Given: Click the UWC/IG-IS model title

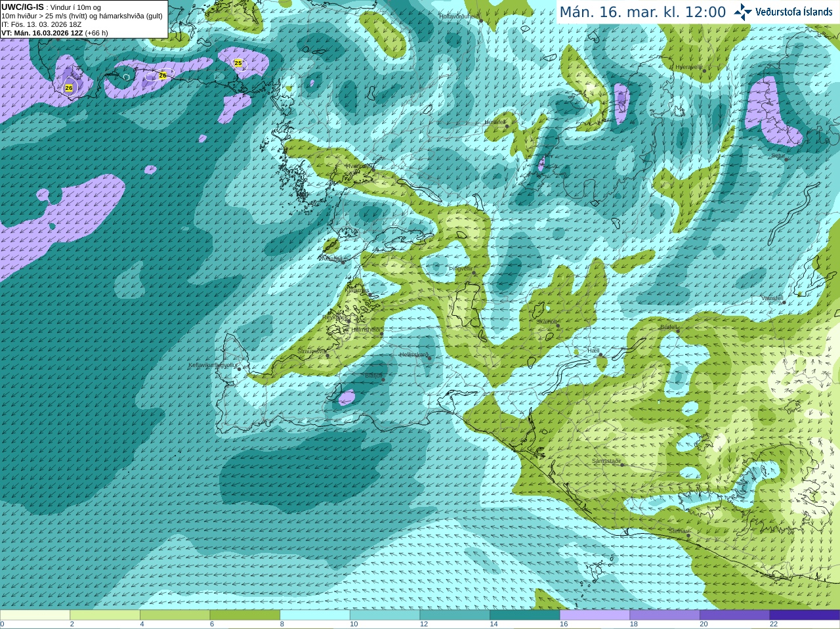Looking at the screenshot, I should 22,7.
